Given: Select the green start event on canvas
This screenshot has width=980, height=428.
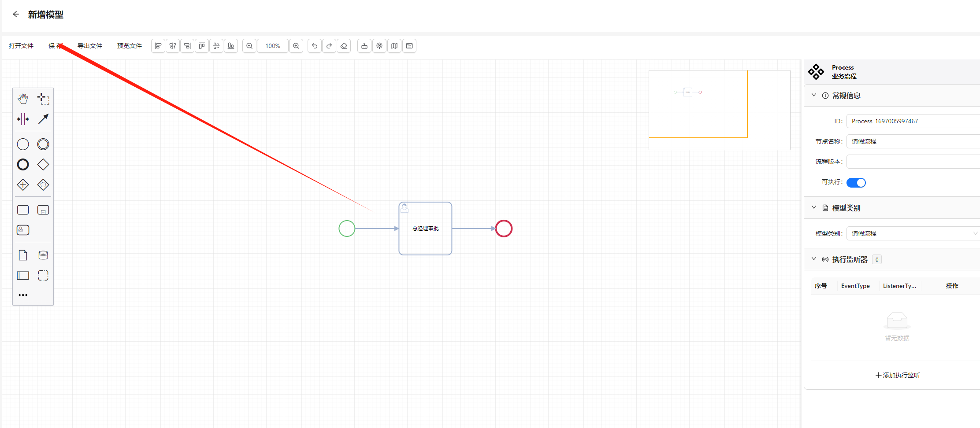Looking at the screenshot, I should [347, 229].
